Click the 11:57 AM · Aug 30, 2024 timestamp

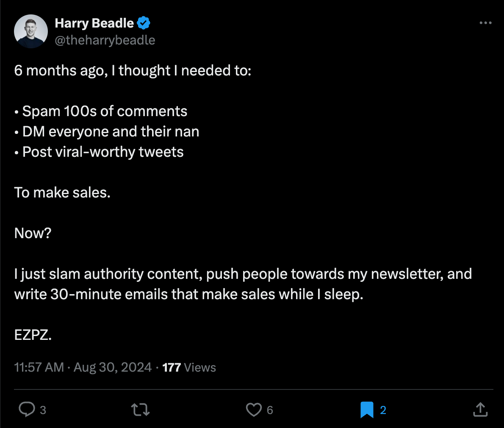tap(83, 367)
